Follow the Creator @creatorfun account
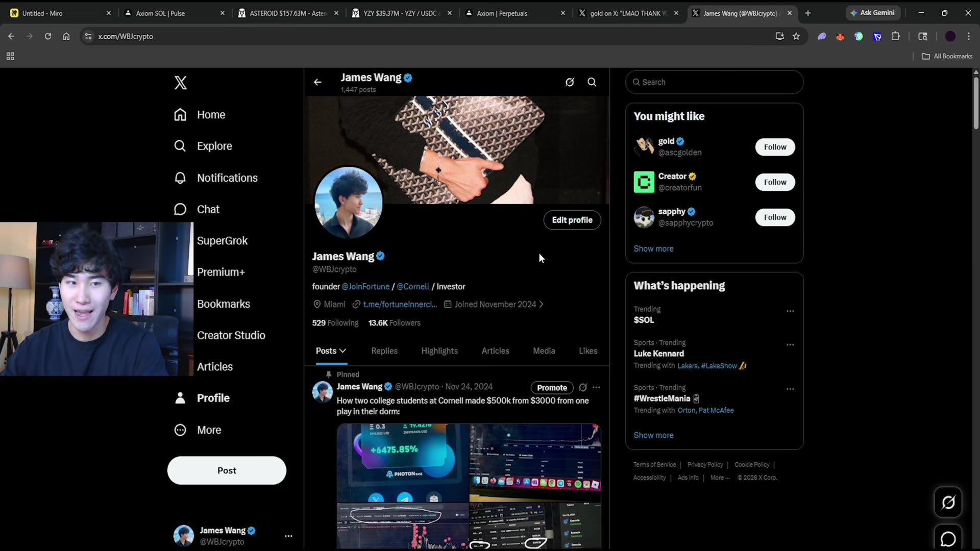Viewport: 980px width, 551px height. [x=775, y=182]
